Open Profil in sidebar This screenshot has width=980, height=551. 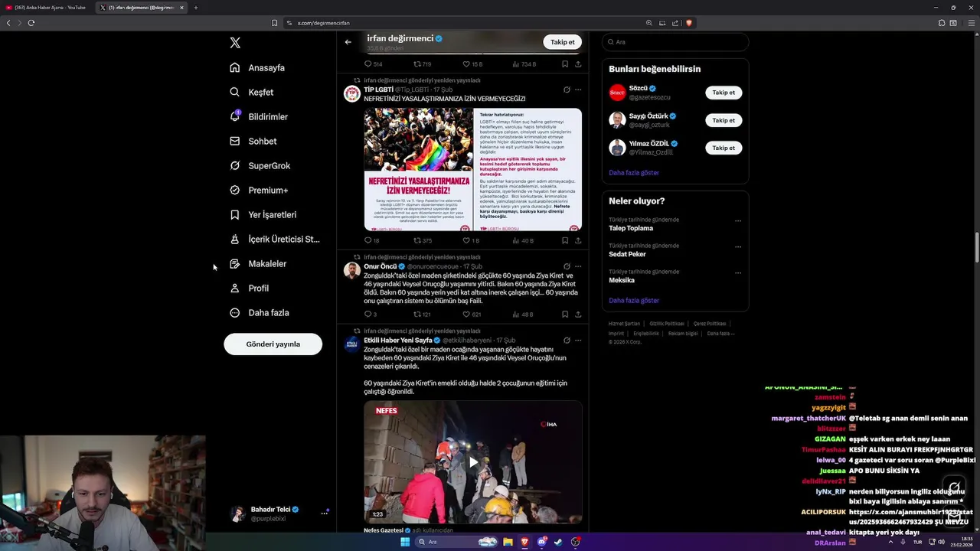[250, 288]
